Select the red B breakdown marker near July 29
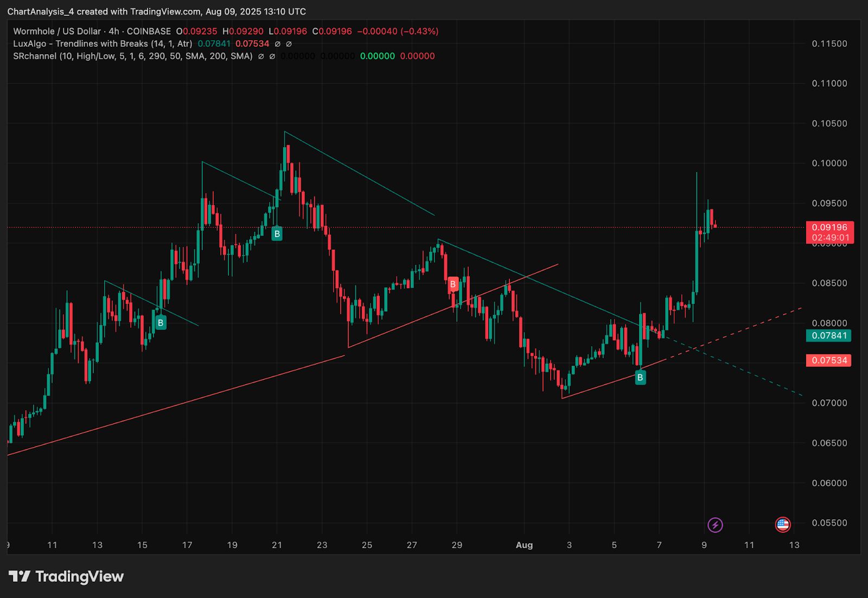 click(453, 284)
